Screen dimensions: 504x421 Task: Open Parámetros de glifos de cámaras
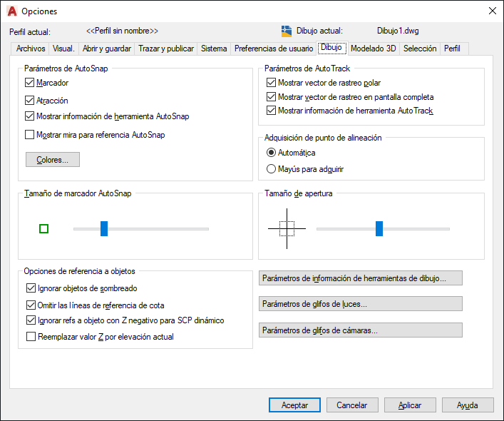pyautogui.click(x=360, y=330)
